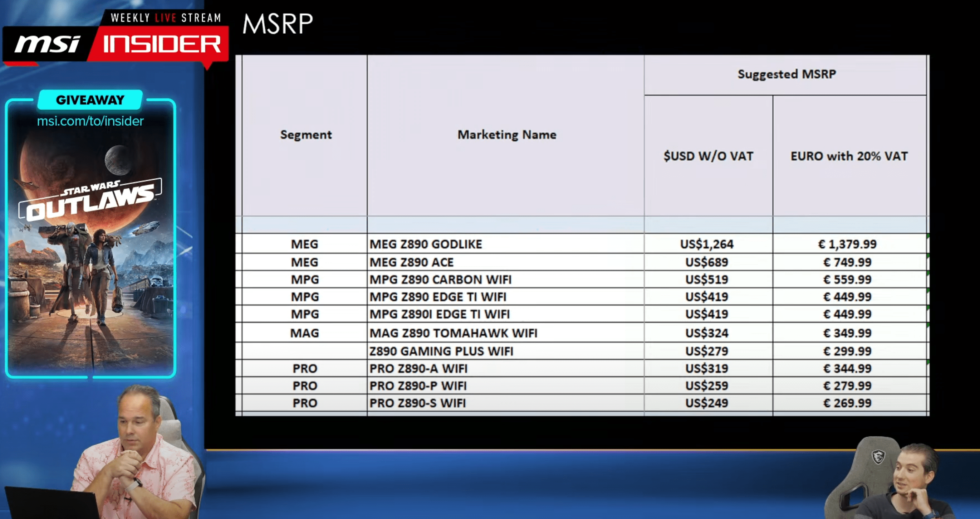Select the PRO Z890-P WIFI cell
Screen dimensions: 980x519
click(506, 386)
